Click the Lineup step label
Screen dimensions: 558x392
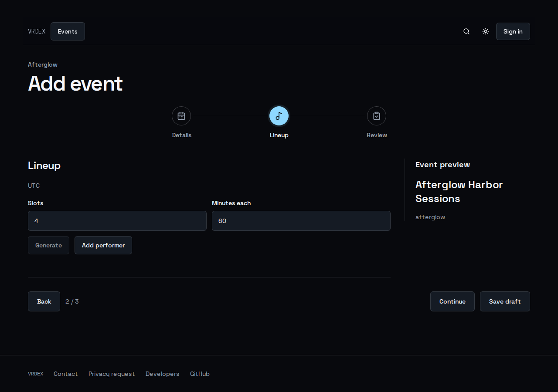[279, 135]
